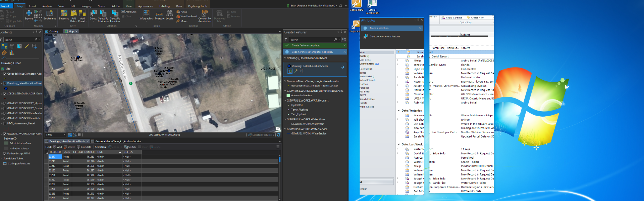List Contents by drawing order
The image size is (644, 201).
[x=4, y=46]
